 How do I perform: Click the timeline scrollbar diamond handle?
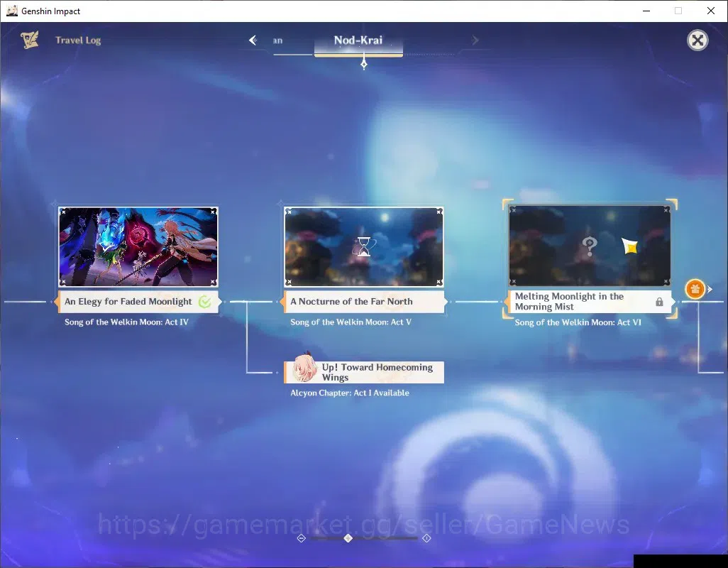348,538
